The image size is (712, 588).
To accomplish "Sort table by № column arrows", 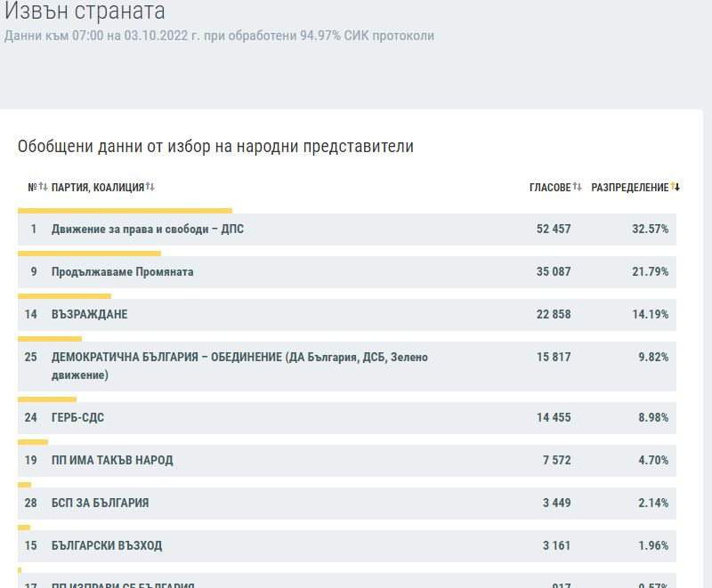I will (43, 187).
